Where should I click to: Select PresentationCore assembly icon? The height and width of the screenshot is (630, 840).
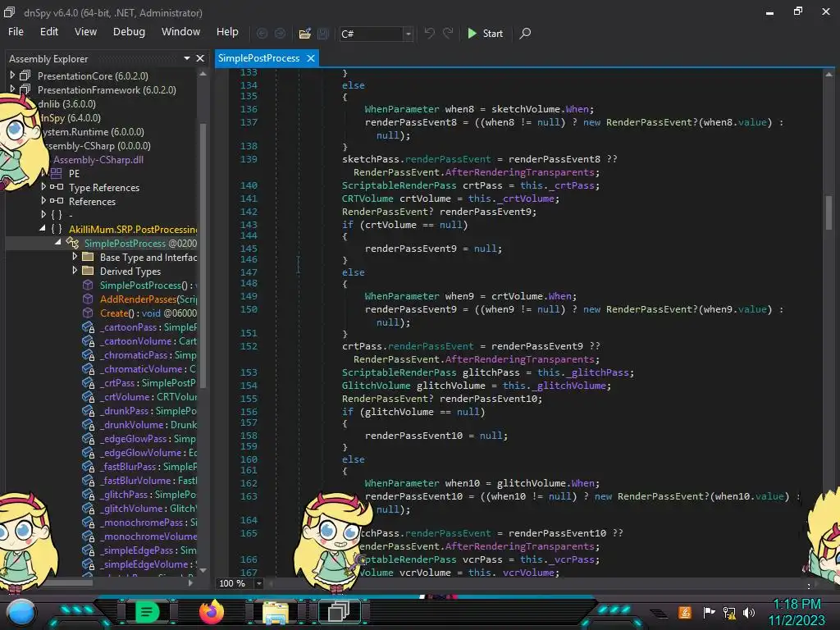pyautogui.click(x=25, y=75)
